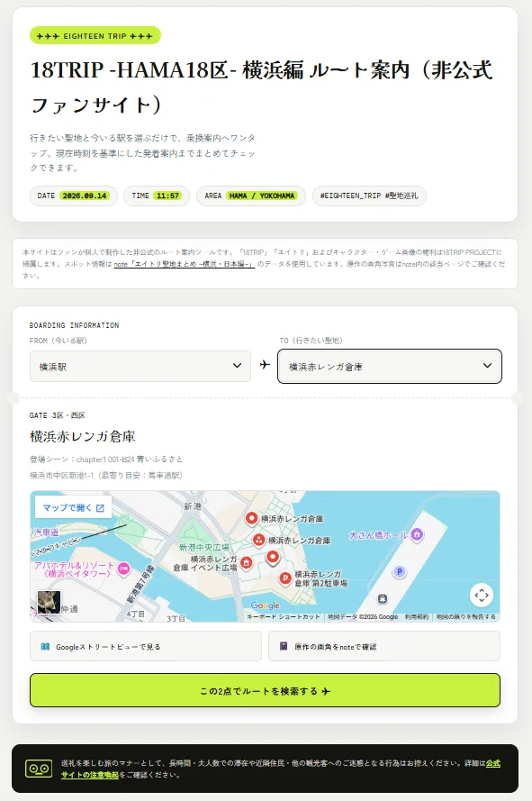Screen dimensions: 532x801
Task: Click the TIME 11:57 chip
Action: [x=157, y=196]
